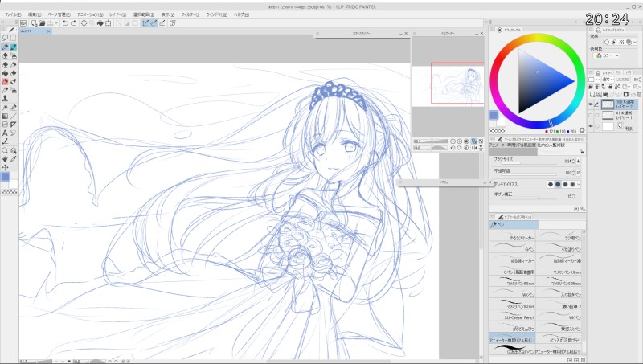Choose the first anti-aliasing option (none)

551,185
